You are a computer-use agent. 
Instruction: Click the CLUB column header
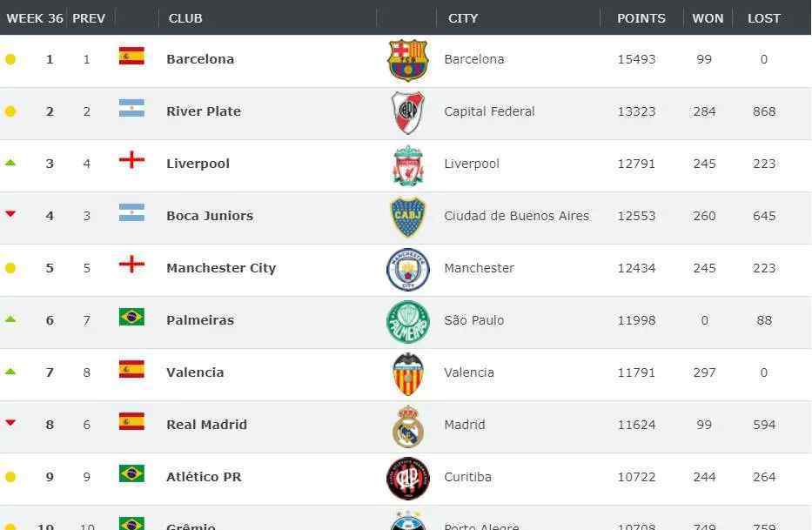[185, 18]
